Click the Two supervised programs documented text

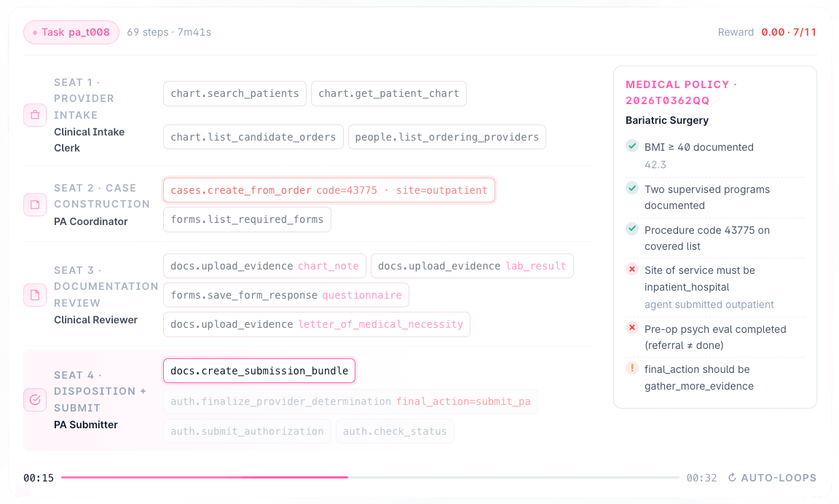[x=707, y=197]
